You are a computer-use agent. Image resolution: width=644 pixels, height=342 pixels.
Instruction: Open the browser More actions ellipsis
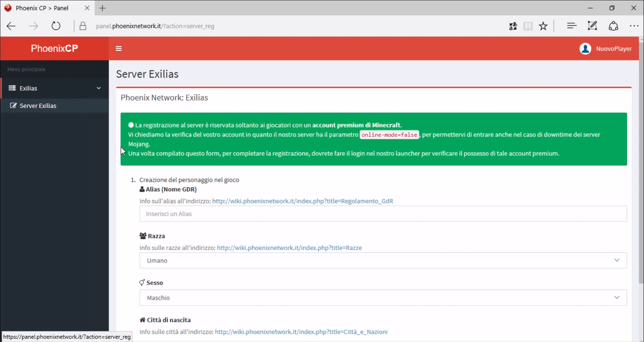coord(634,26)
